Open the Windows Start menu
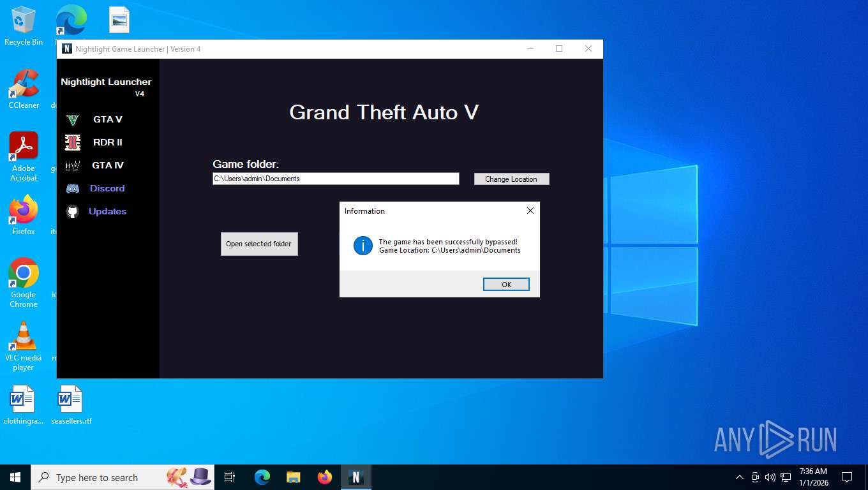 (x=15, y=477)
